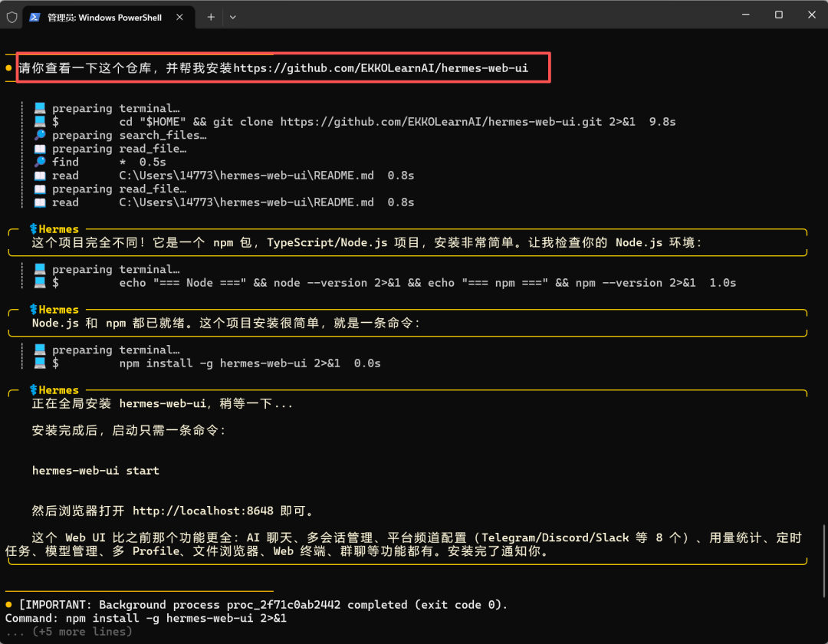This screenshot has height=644, width=828.
Task: Click the laptop icon beside git clone command
Action: click(40, 121)
